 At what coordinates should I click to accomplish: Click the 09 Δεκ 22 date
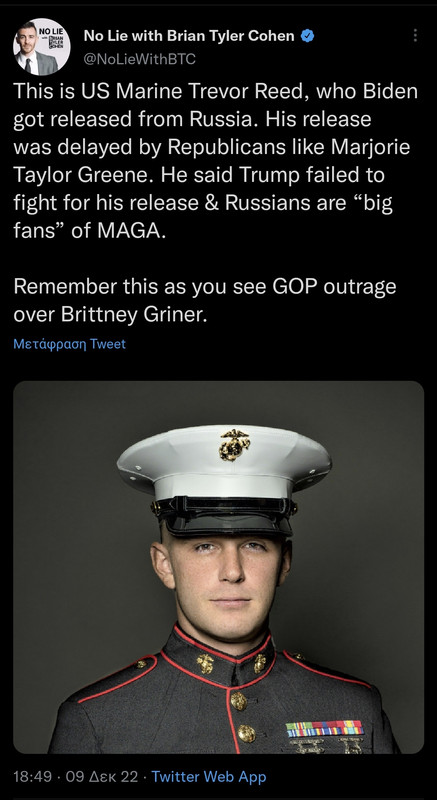[102, 777]
